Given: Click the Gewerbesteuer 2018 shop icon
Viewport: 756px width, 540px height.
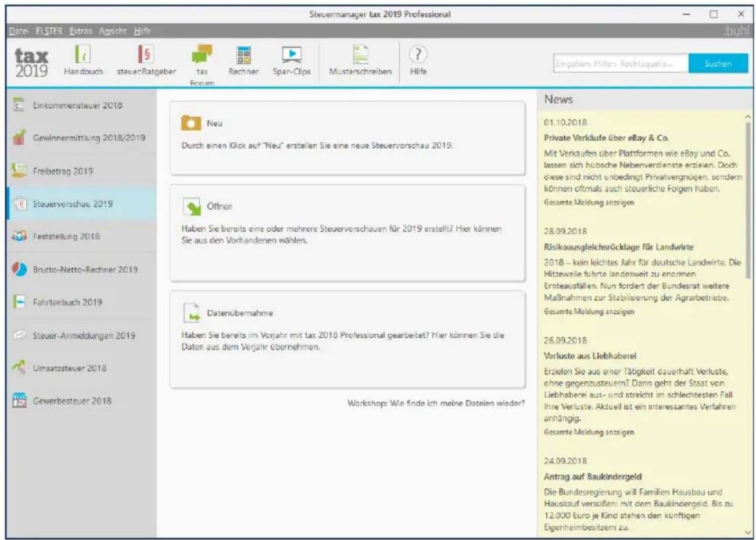Looking at the screenshot, I should (20, 400).
